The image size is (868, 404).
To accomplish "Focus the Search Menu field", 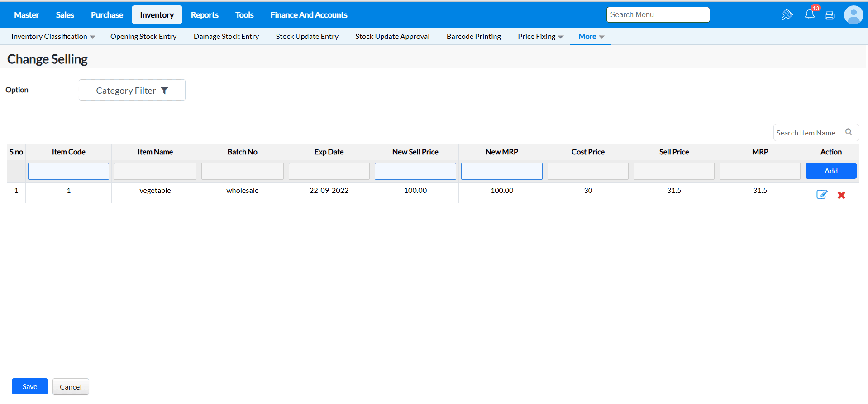I will (658, 14).
